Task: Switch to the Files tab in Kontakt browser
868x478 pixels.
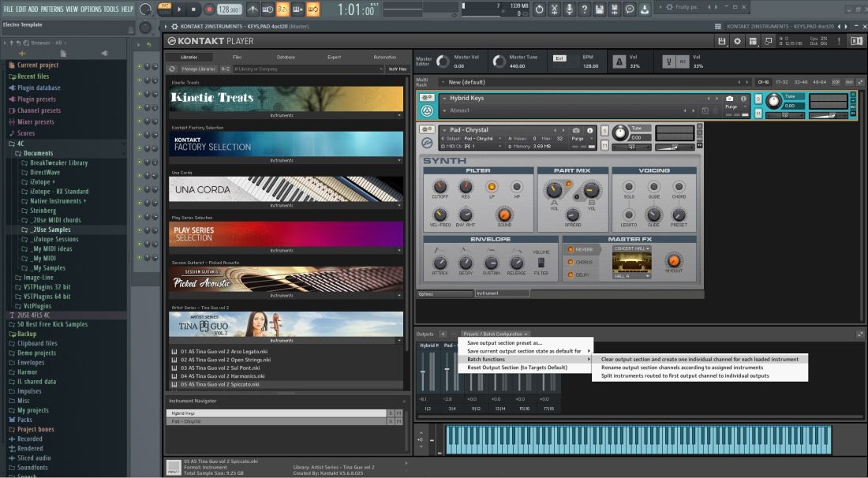Action: coord(237,57)
